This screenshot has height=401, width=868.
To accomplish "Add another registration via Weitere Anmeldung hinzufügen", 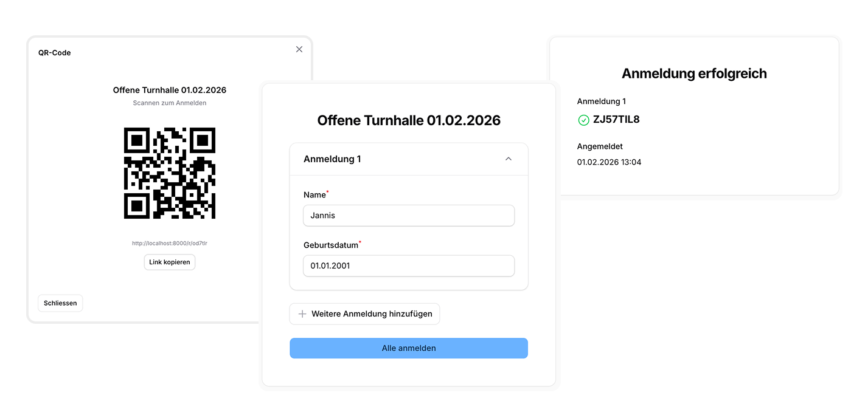I will coord(364,314).
